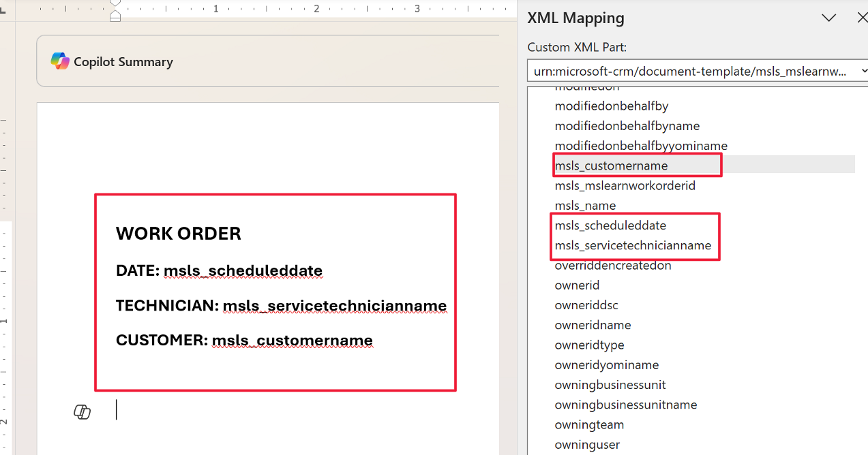The width and height of the screenshot is (868, 455).
Task: Select the owningteam field near the bottom
Action: point(589,424)
